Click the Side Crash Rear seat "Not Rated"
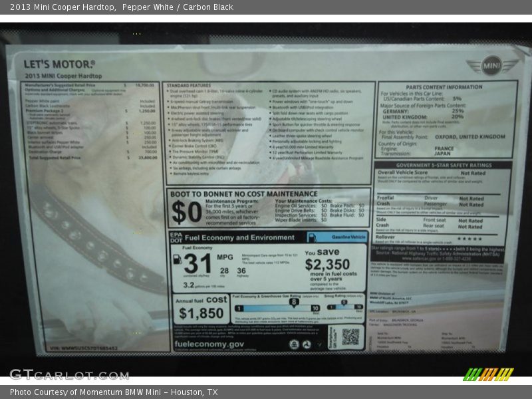Viewport: 532px width, 399px height. pyautogui.click(x=470, y=227)
